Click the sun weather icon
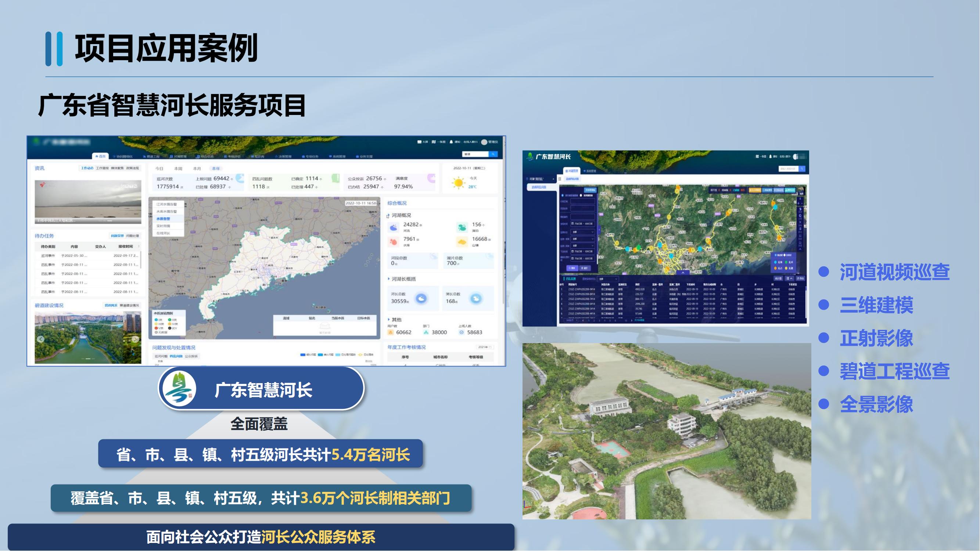Image resolution: width=980 pixels, height=551 pixels. [x=459, y=183]
